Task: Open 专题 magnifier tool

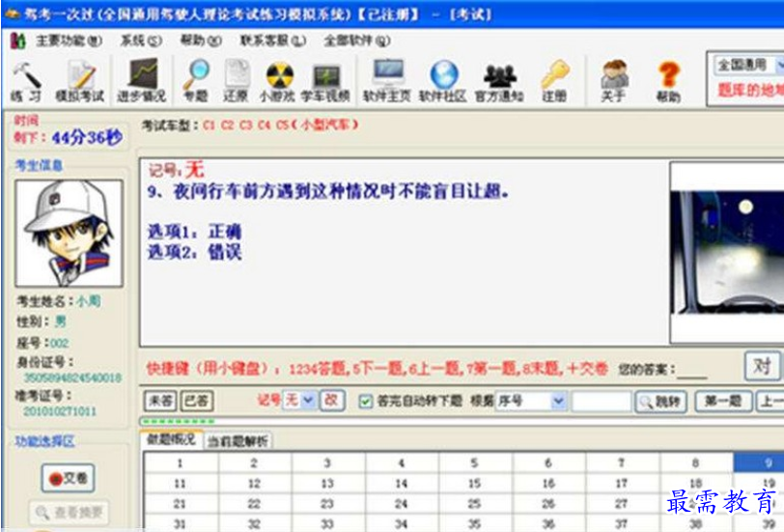Action: click(x=195, y=80)
